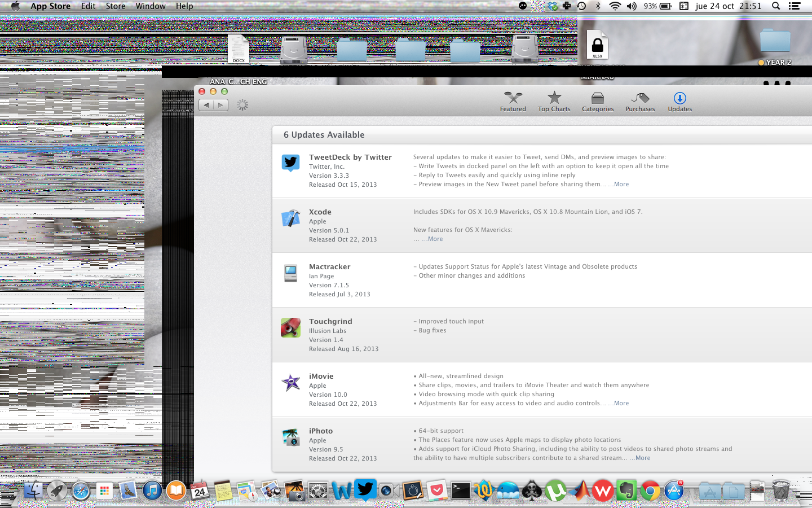The image size is (812, 508).
Task: Select the locked XLSX file on desktop
Action: [x=597, y=45]
